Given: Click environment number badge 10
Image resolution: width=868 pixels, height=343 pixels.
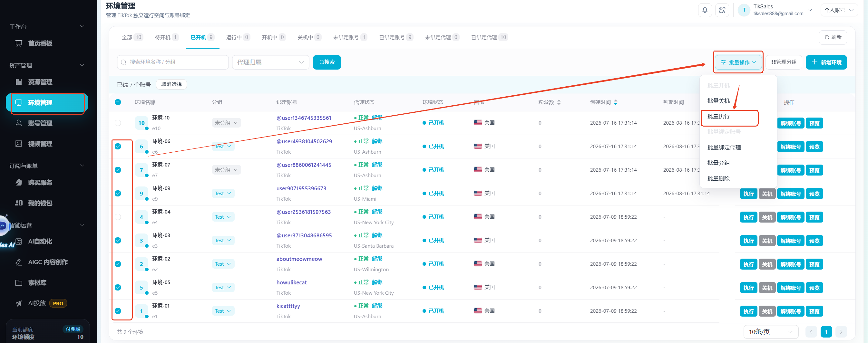Looking at the screenshot, I should (141, 123).
